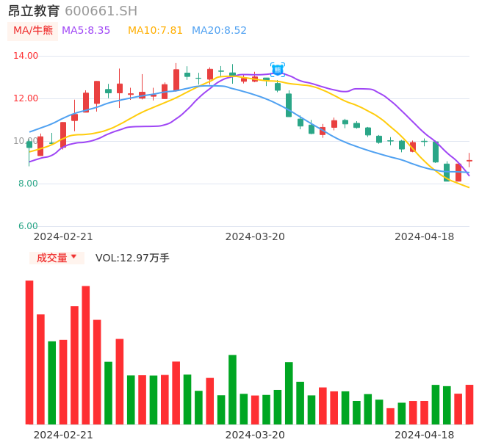Click the stock code 600661.SH

tap(101, 11)
